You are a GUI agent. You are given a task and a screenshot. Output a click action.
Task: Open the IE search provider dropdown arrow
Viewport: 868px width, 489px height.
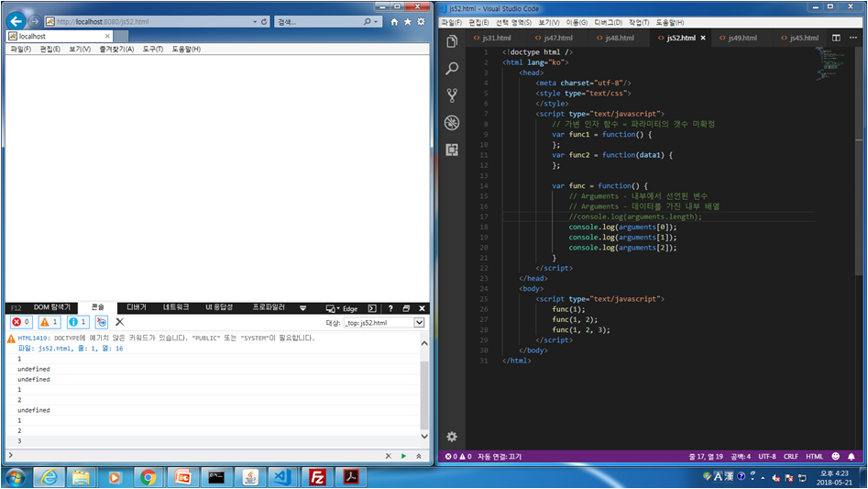(376, 22)
